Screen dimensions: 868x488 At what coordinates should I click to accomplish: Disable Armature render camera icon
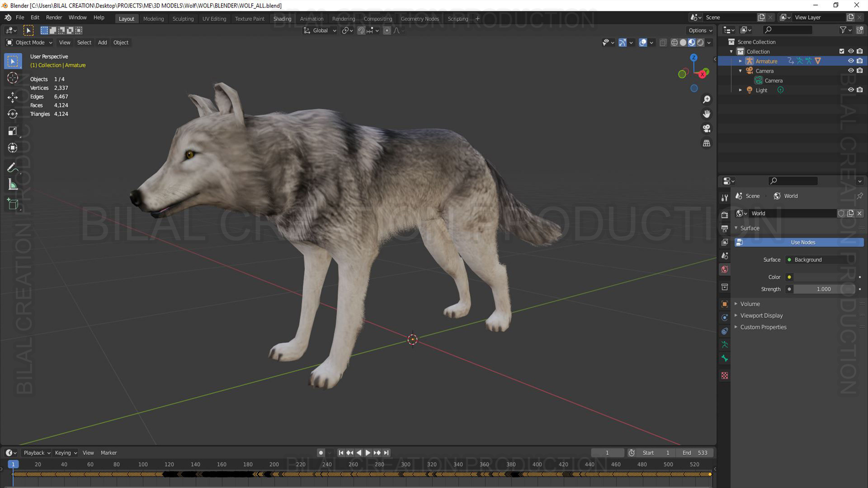[x=860, y=61]
